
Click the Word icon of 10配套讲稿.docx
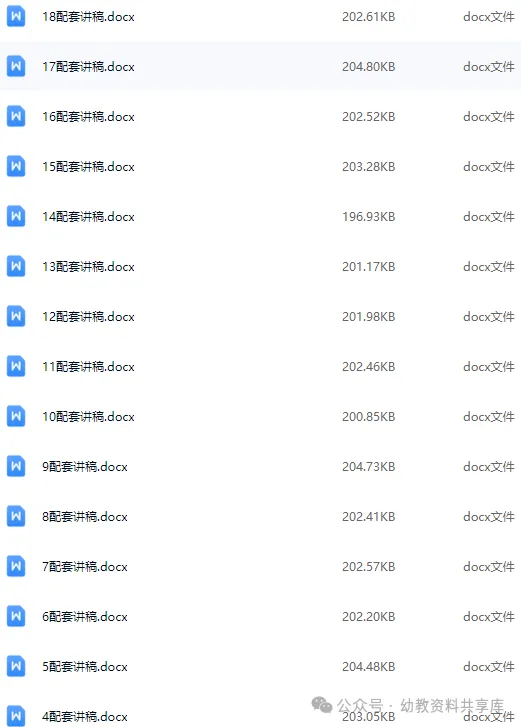(x=16, y=416)
